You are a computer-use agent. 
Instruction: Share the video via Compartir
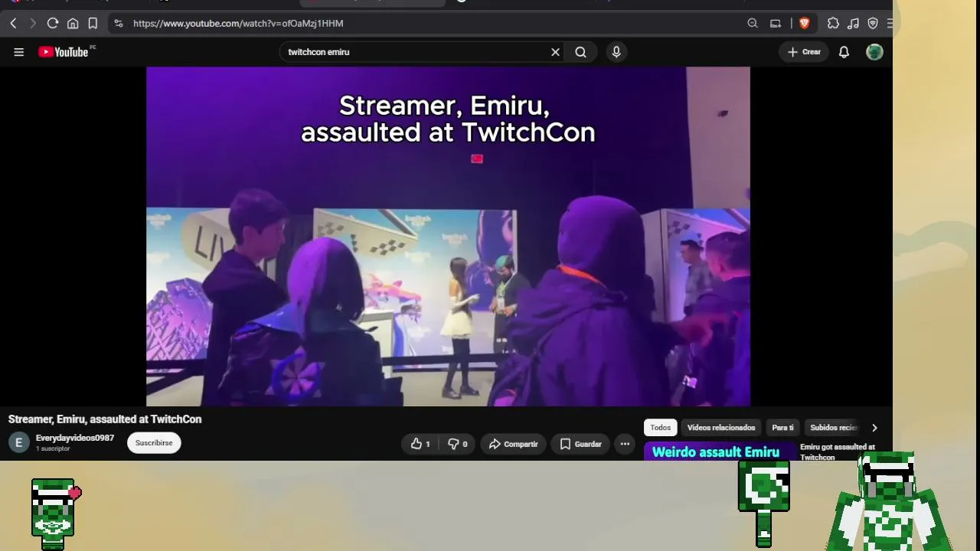pyautogui.click(x=514, y=444)
